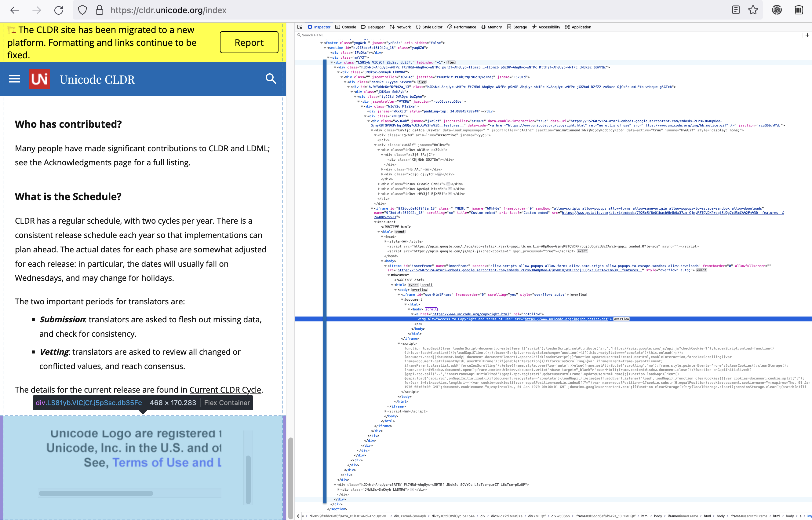Click the browser reload page icon

59,10
